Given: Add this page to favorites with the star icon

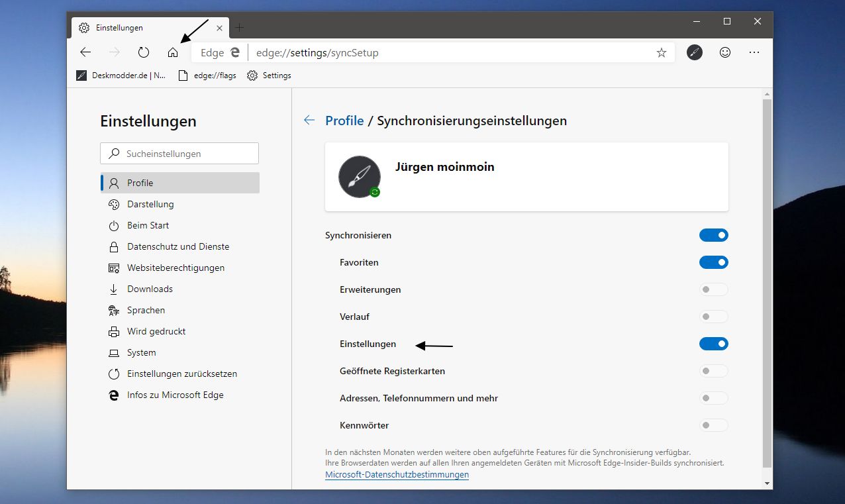Looking at the screenshot, I should [661, 53].
